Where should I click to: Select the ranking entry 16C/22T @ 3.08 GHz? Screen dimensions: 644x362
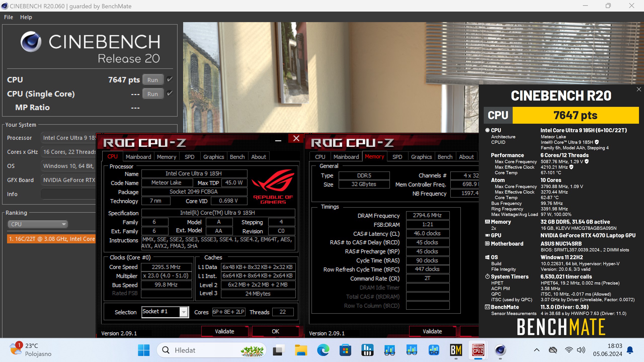tap(52, 239)
